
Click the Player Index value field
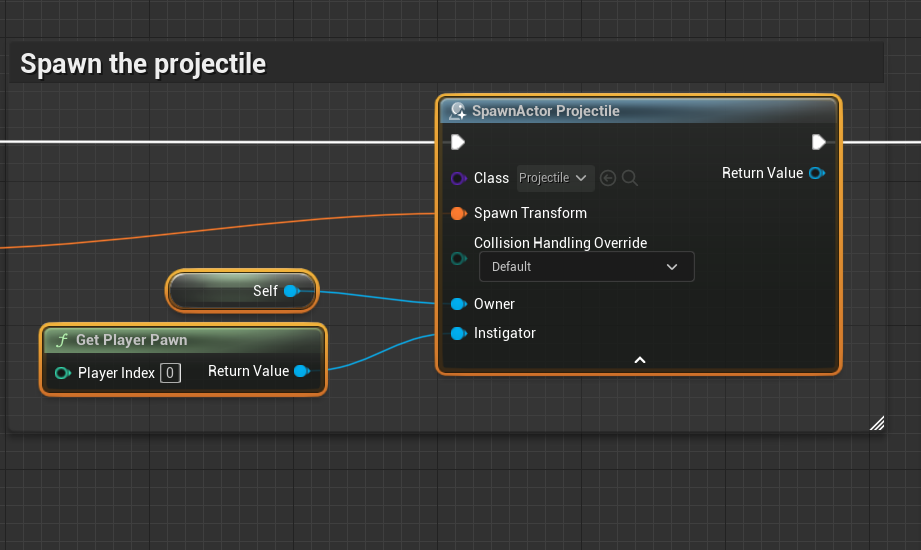(x=170, y=373)
